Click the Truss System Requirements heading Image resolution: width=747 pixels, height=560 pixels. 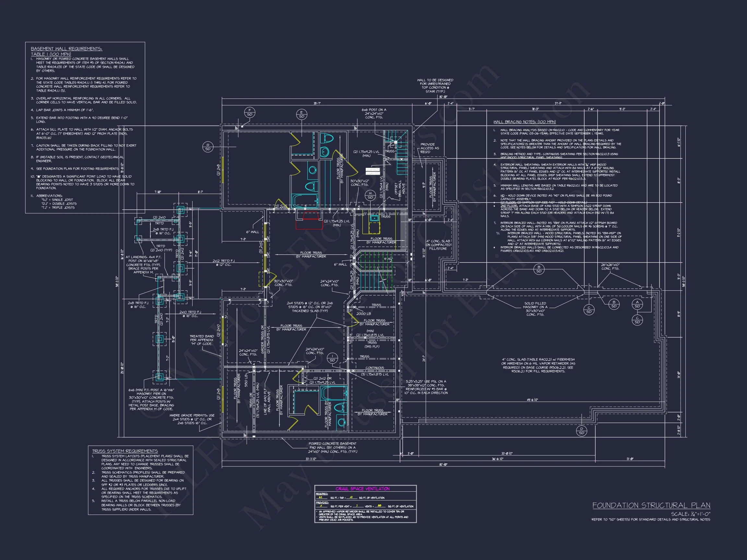125,451
